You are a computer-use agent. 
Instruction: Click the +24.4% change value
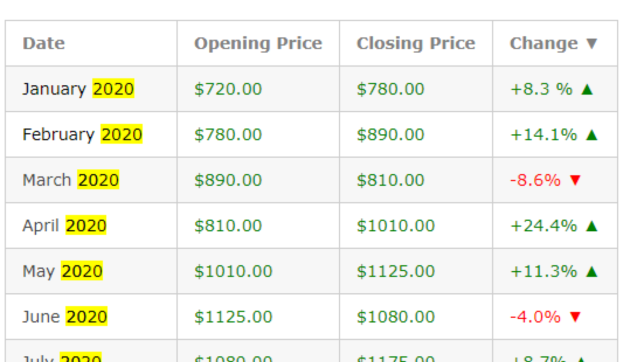[543, 226]
